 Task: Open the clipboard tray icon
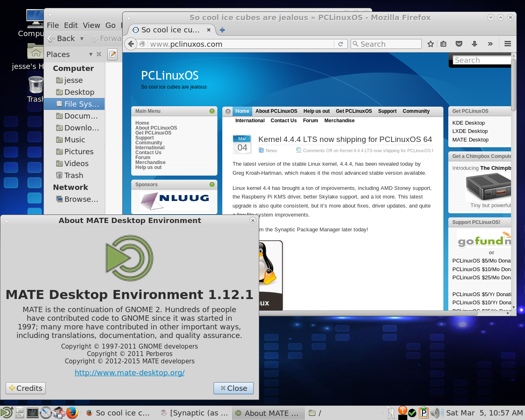423,413
